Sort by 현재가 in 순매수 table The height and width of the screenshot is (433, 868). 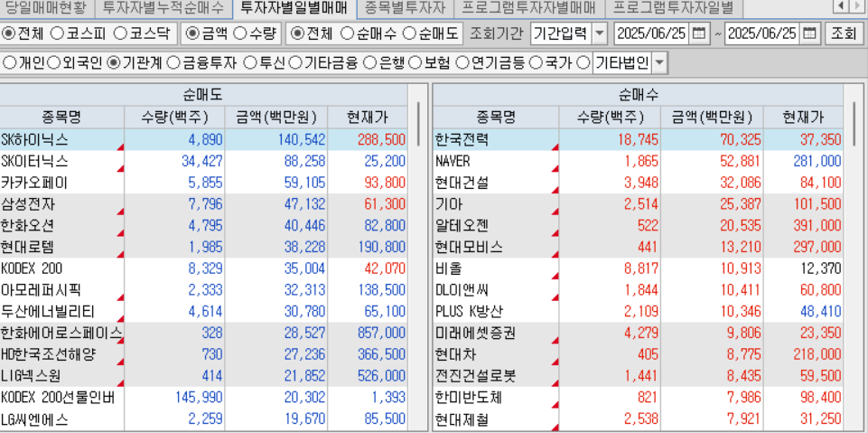(x=803, y=117)
